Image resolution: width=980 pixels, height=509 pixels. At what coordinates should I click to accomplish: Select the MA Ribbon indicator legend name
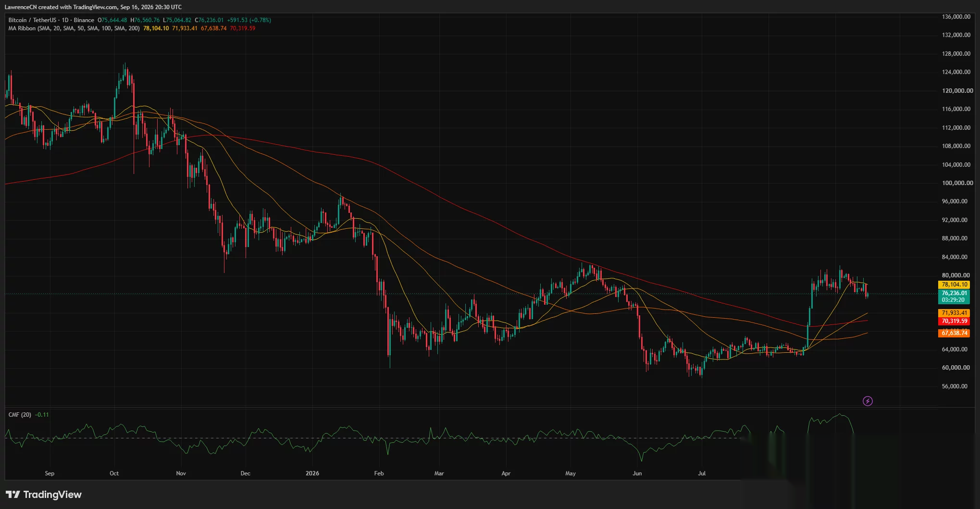point(74,28)
